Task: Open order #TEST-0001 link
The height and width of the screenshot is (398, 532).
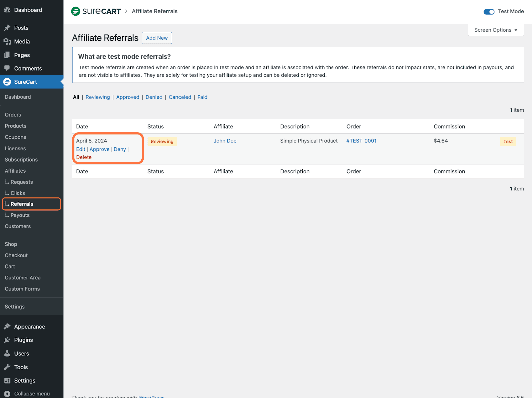Action: click(x=361, y=141)
